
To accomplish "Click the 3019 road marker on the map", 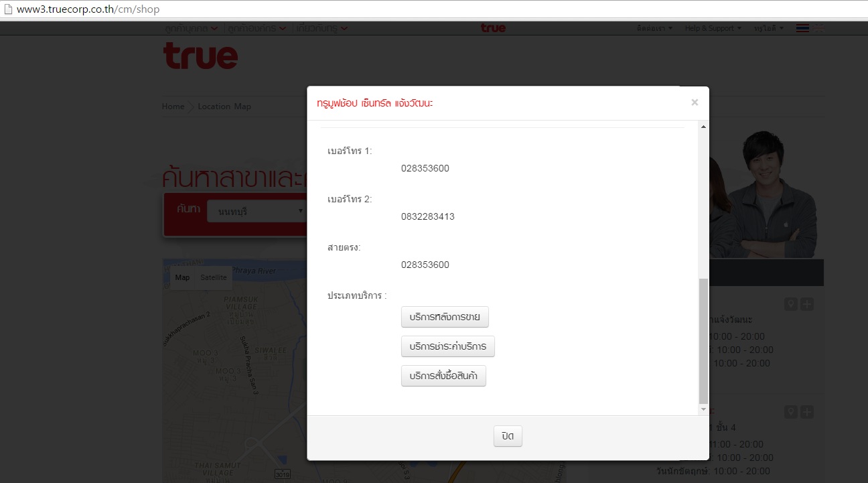I will tap(283, 475).
